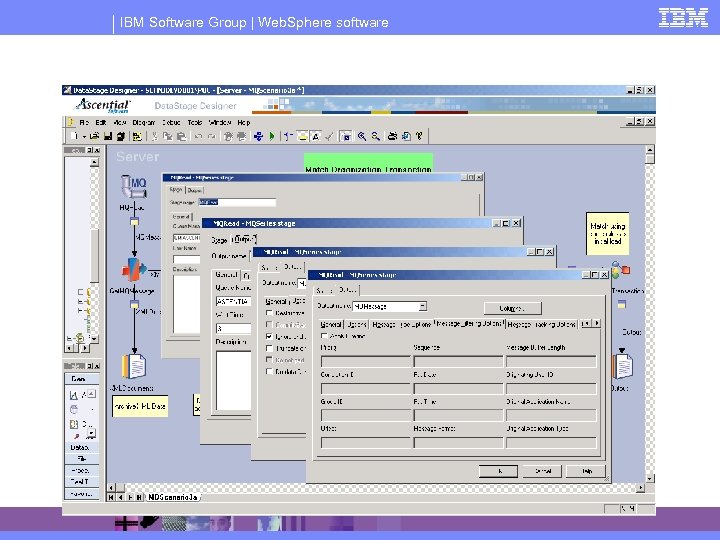Open the File menu
Image resolution: width=720 pixels, height=540 pixels.
(84, 123)
